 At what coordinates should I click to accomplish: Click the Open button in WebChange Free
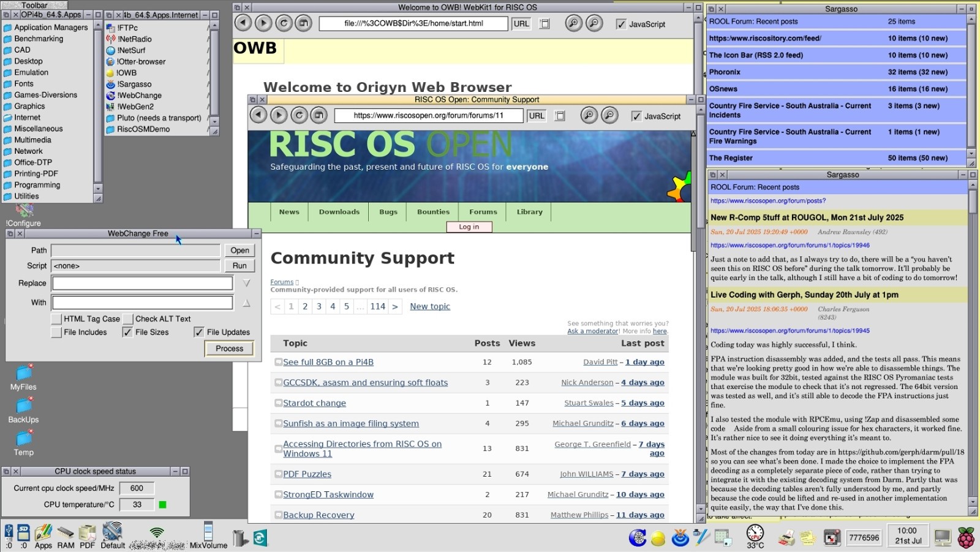coord(239,250)
